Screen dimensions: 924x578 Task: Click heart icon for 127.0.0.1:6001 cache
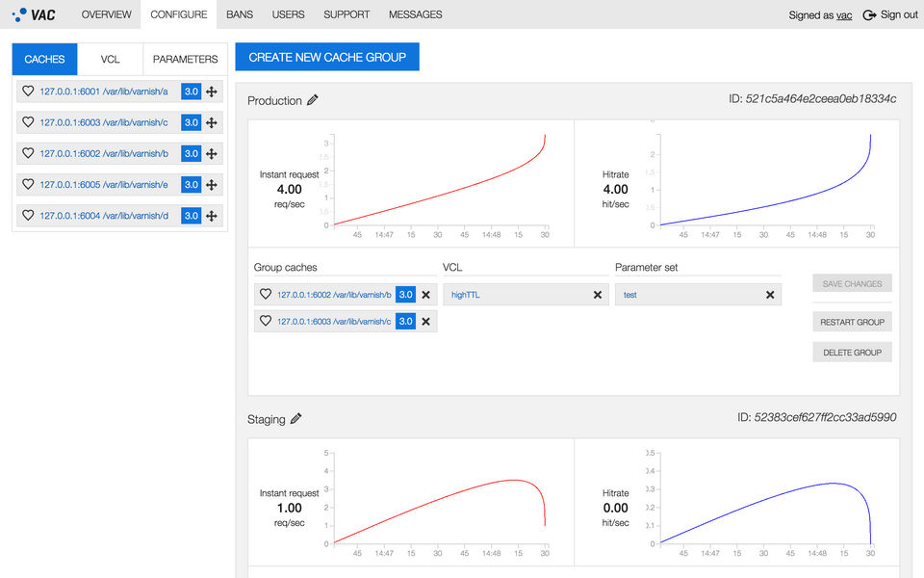(x=28, y=91)
